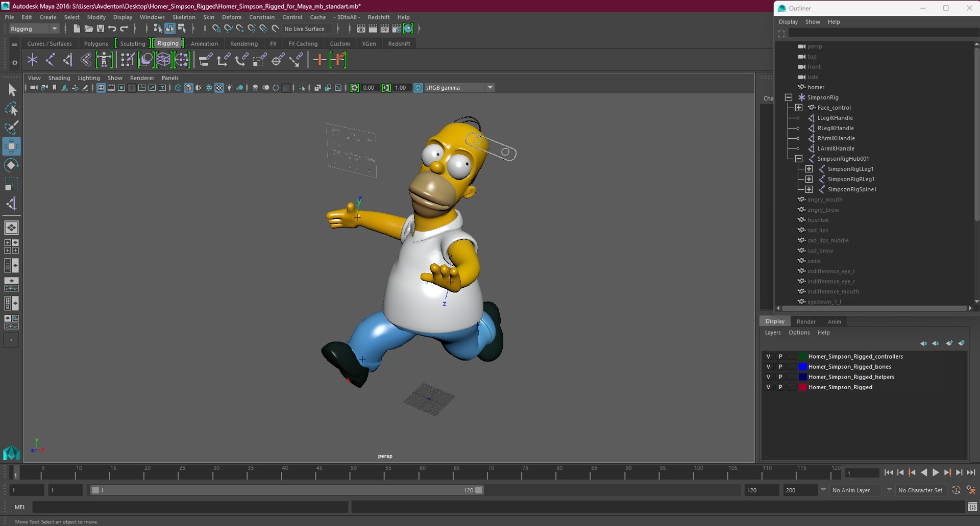Activate the Paint Selection tool

tap(12, 128)
